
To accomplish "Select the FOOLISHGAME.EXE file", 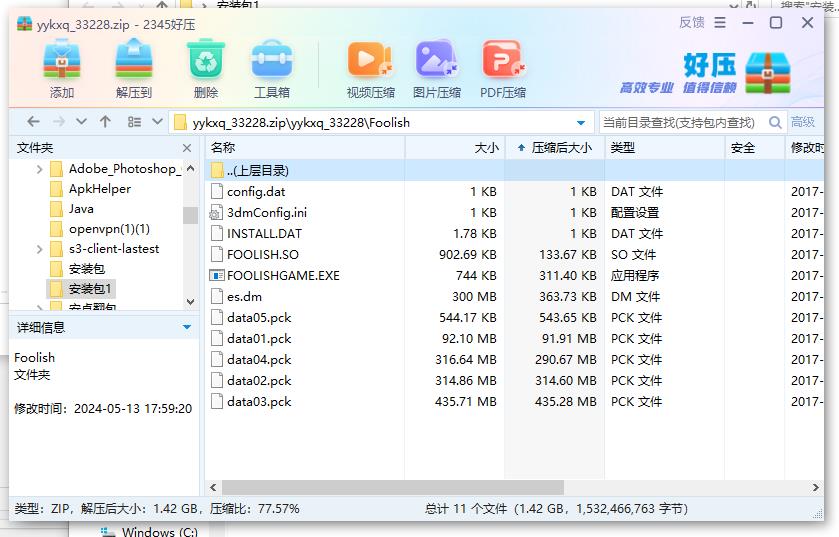I will (x=514, y=275).
